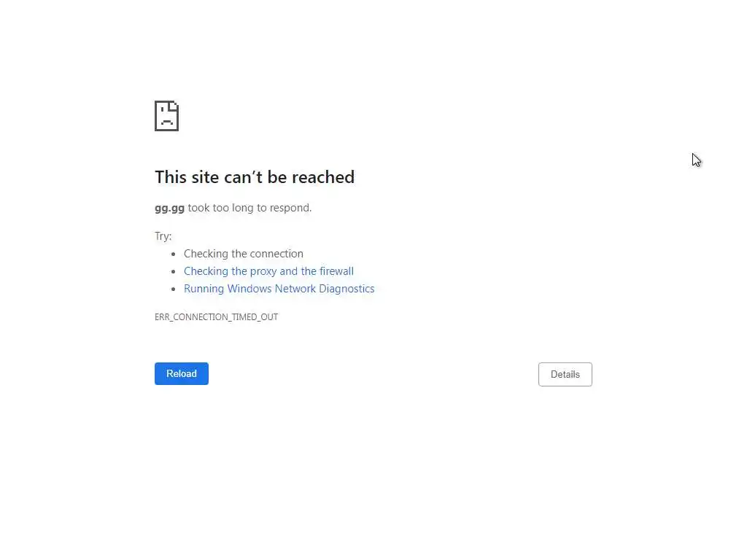Viewport: 747px width, 560px height.
Task: Click the folded corner of the sad page icon
Action: click(x=175, y=105)
